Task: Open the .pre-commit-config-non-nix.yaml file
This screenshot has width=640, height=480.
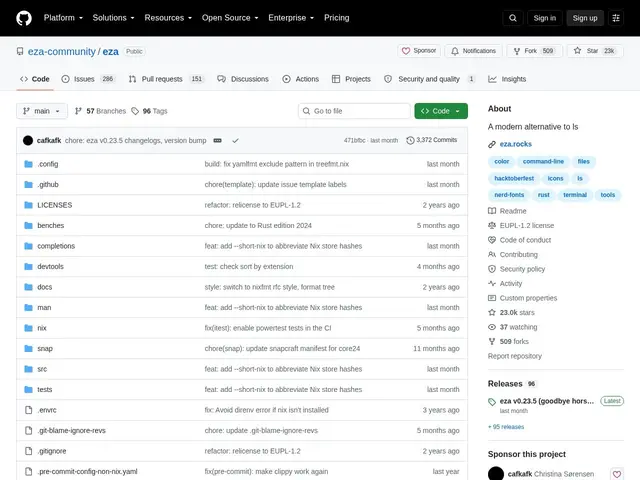Action: click(x=87, y=471)
